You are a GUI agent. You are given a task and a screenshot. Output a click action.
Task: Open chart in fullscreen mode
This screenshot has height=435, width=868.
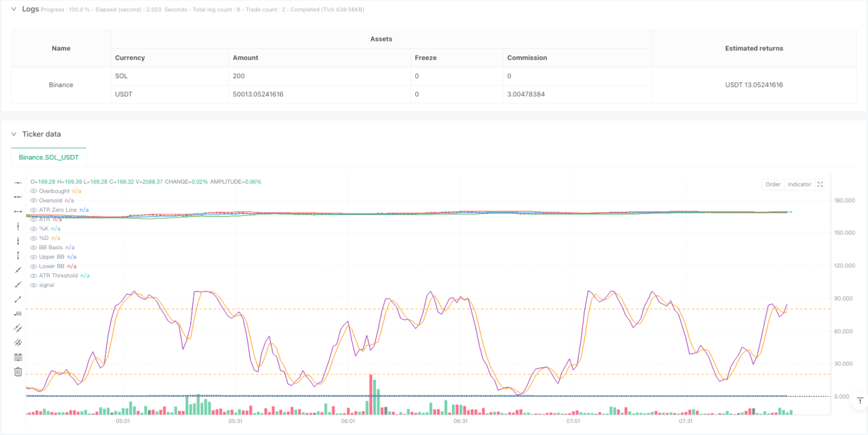821,184
